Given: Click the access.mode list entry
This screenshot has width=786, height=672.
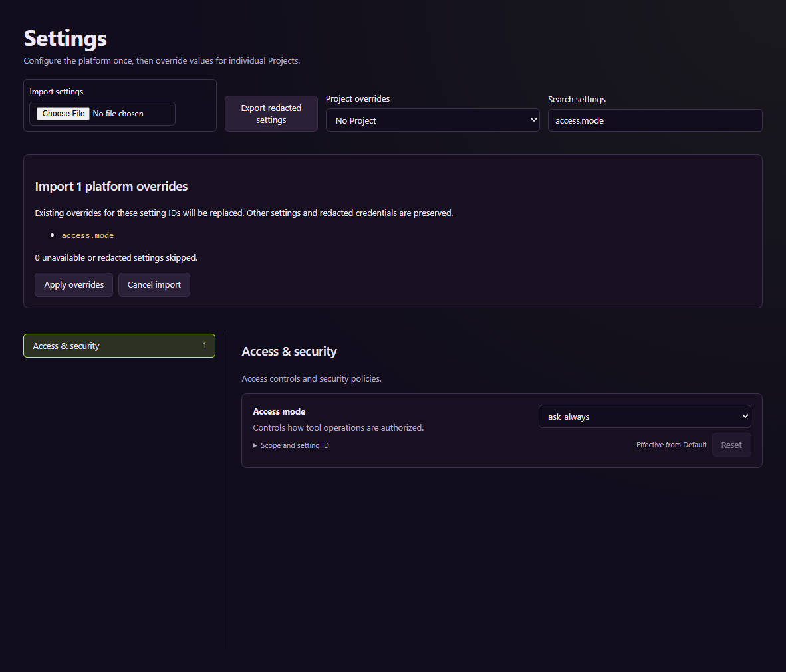Looking at the screenshot, I should point(88,235).
